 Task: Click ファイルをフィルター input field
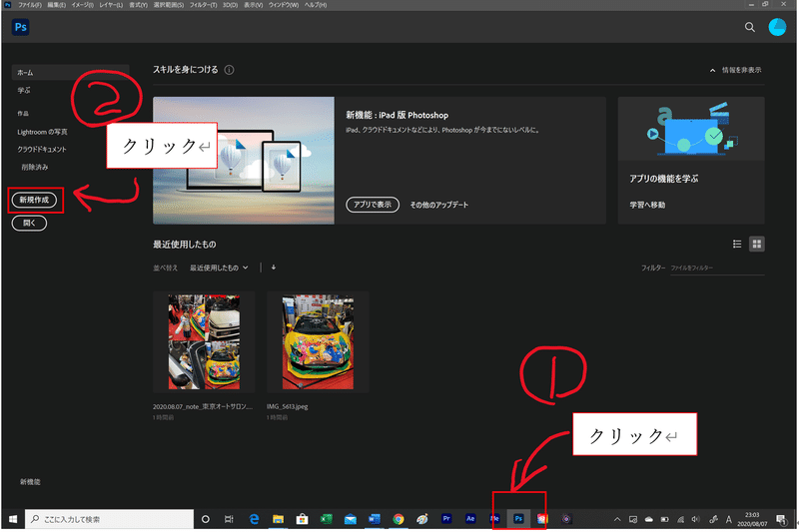717,267
